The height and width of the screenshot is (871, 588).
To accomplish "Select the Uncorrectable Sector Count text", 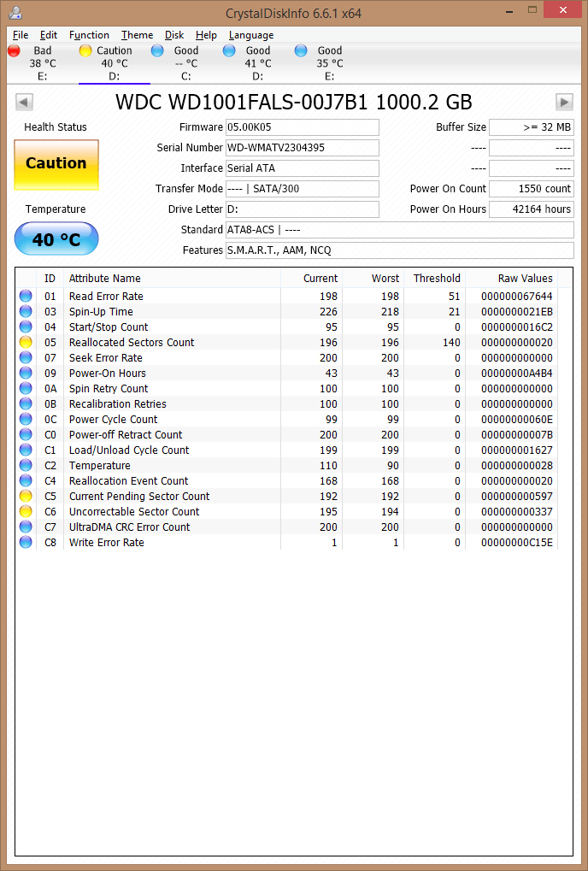I will coord(134,512).
